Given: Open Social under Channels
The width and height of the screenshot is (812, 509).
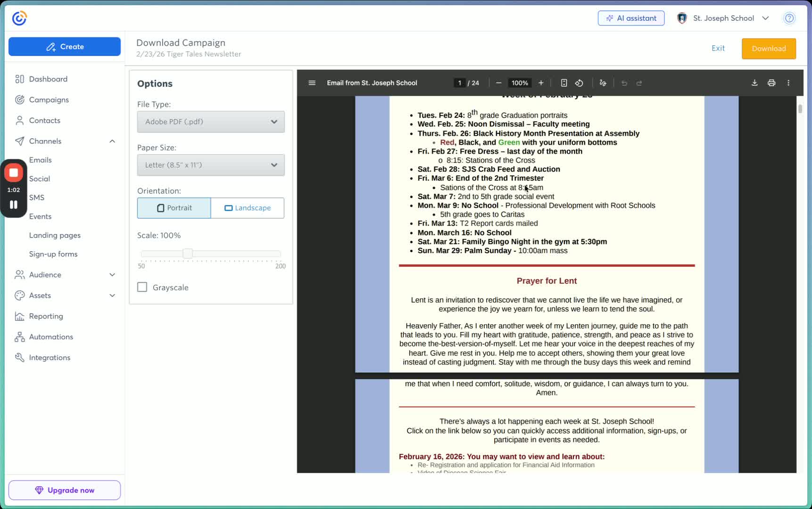Looking at the screenshot, I should coord(40,179).
